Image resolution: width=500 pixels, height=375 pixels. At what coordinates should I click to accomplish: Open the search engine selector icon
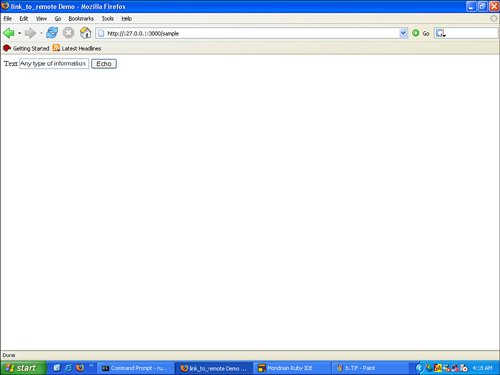(441, 33)
